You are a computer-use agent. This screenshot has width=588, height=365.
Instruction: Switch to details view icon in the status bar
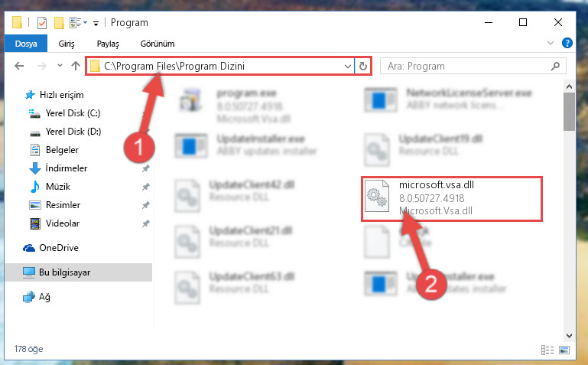click(x=547, y=350)
